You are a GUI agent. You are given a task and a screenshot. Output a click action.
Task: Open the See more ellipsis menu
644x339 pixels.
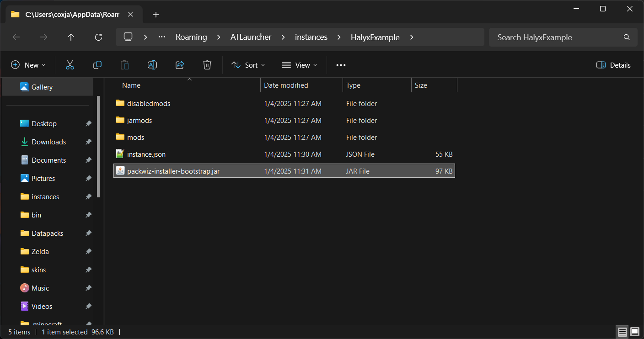pyautogui.click(x=341, y=65)
